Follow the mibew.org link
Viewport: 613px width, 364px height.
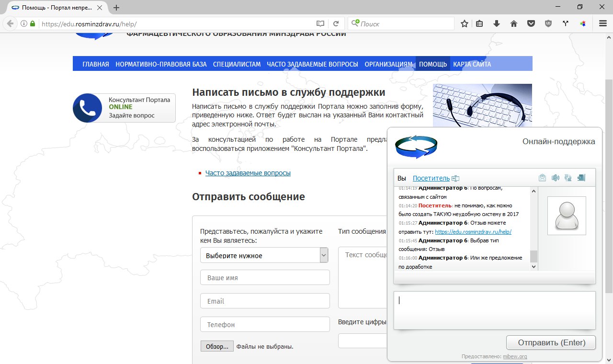pyautogui.click(x=515, y=356)
